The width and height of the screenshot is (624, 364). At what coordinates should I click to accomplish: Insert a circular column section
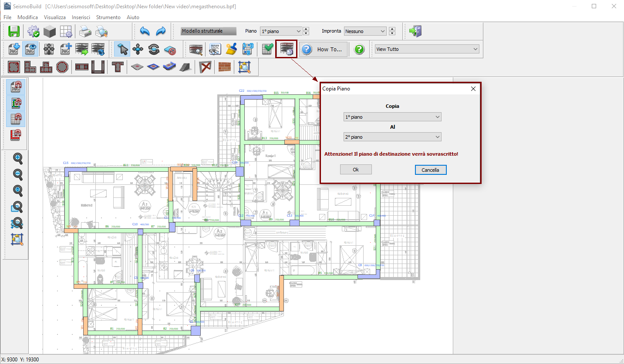tap(62, 67)
